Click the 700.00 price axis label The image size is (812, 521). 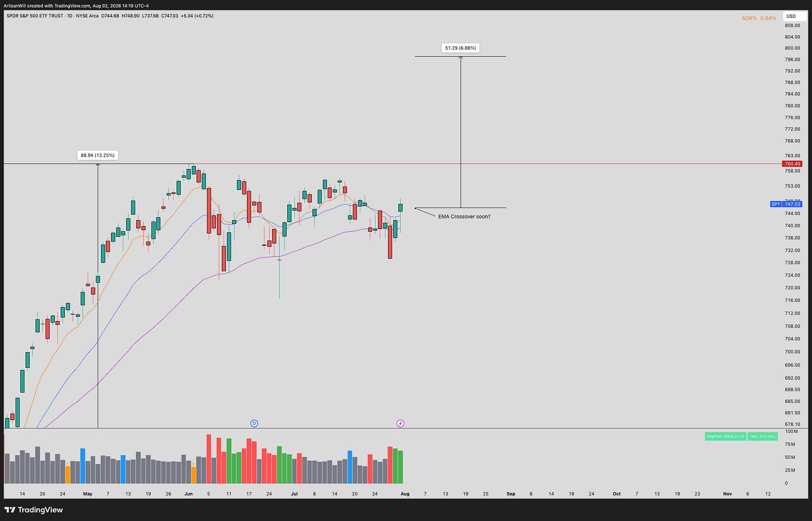tap(792, 352)
